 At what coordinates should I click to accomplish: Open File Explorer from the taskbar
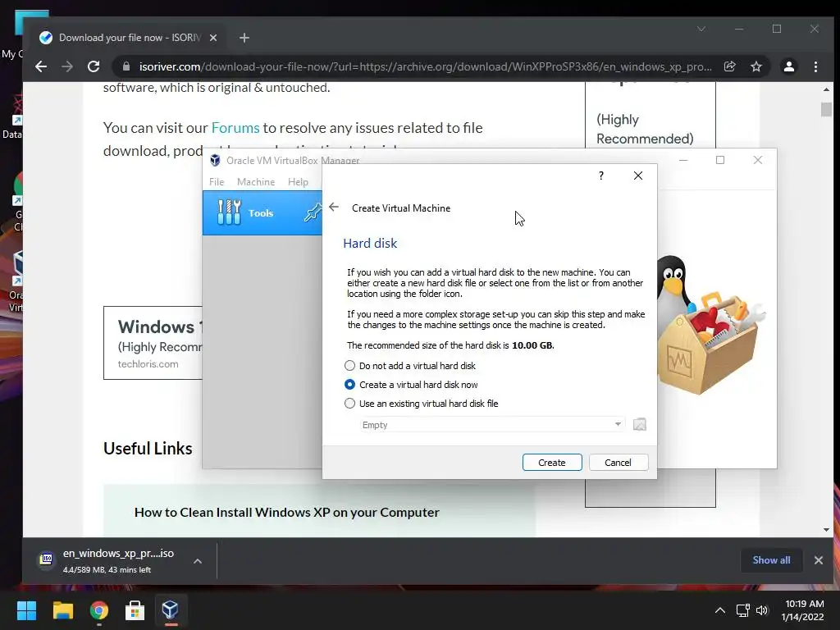[x=62, y=610]
